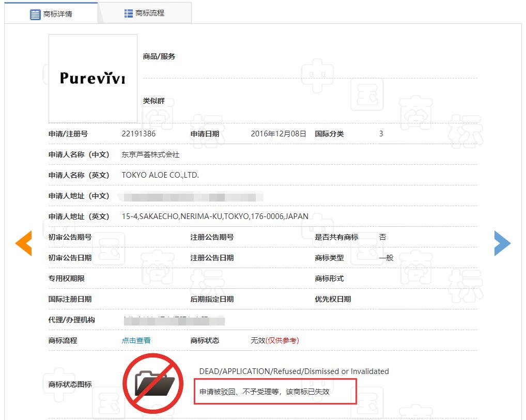
Task: Click the 申请人名称（中文） label
Action: click(79, 154)
